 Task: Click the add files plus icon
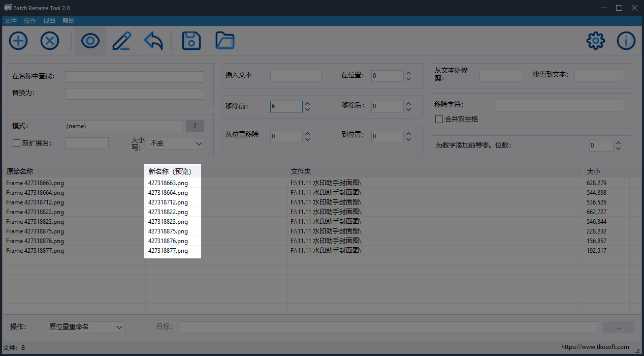(x=18, y=41)
